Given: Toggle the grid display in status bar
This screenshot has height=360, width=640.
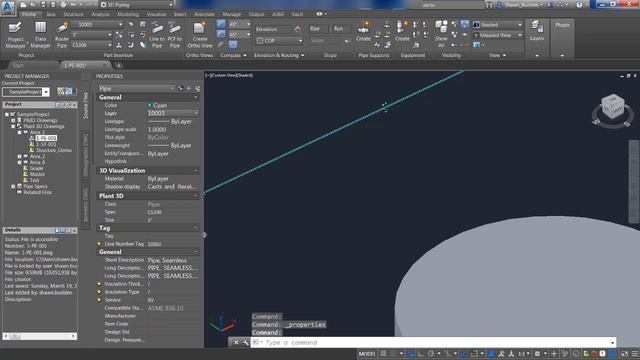Looking at the screenshot, I should (x=383, y=353).
